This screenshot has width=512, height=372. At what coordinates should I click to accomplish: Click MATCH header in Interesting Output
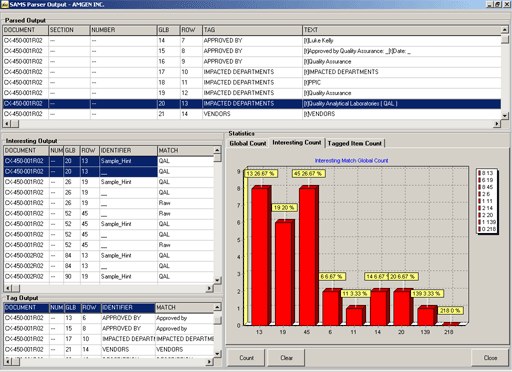185,150
